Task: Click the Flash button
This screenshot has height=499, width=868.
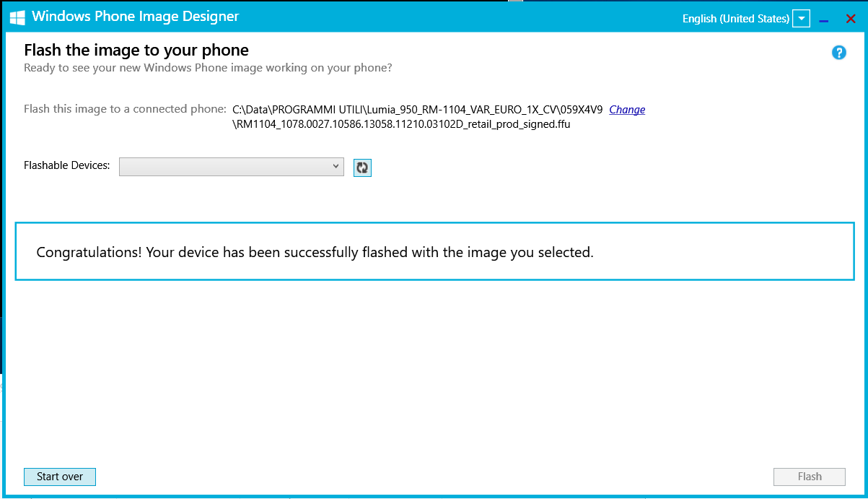Action: pos(809,477)
